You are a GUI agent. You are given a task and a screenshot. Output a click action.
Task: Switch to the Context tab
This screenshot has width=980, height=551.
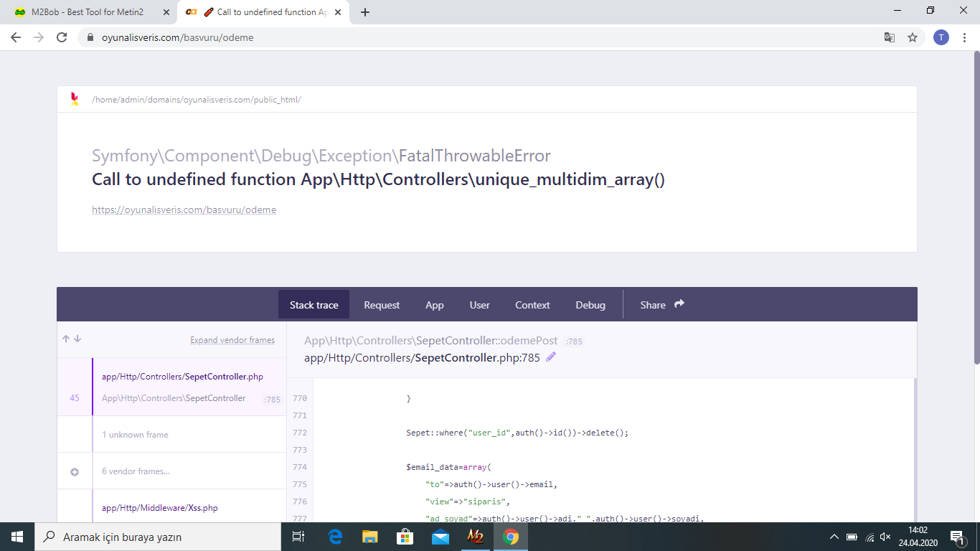click(x=532, y=305)
